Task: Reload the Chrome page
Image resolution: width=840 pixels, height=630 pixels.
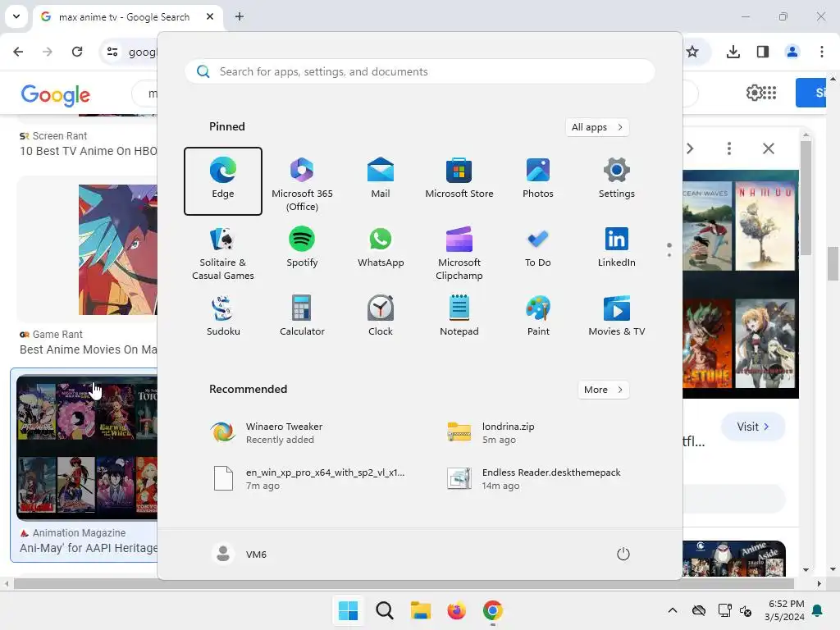Action: [77, 52]
